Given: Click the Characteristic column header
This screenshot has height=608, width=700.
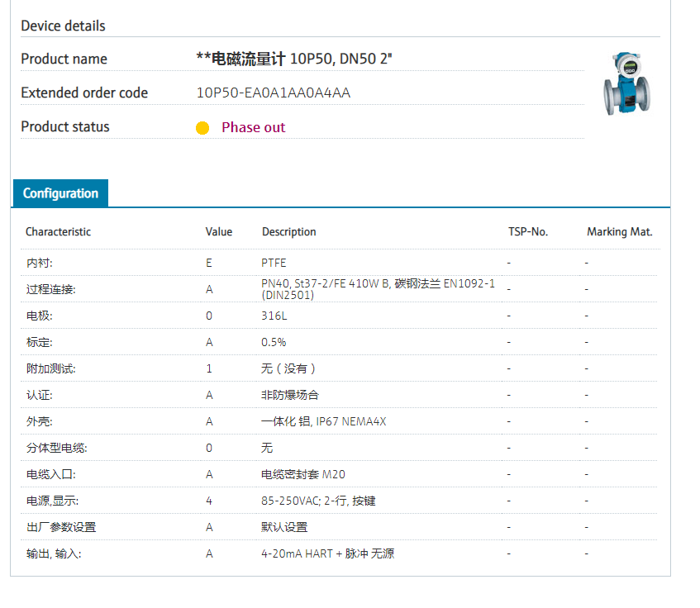Looking at the screenshot, I should click(x=58, y=232).
